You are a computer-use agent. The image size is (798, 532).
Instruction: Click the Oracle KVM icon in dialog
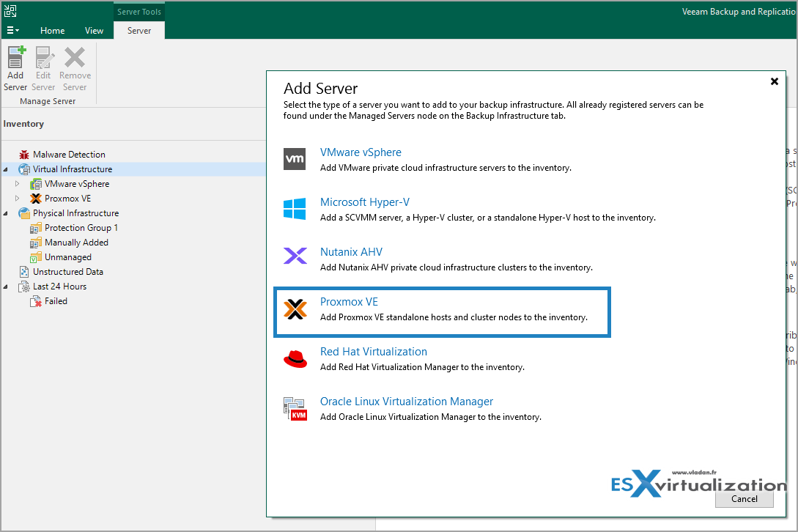(295, 410)
